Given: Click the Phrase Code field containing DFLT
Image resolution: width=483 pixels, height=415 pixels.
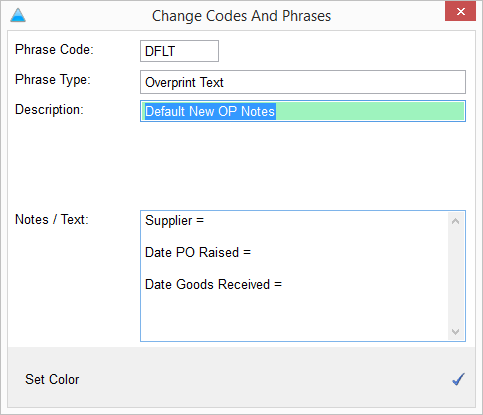Looking at the screenshot, I should pos(179,51).
